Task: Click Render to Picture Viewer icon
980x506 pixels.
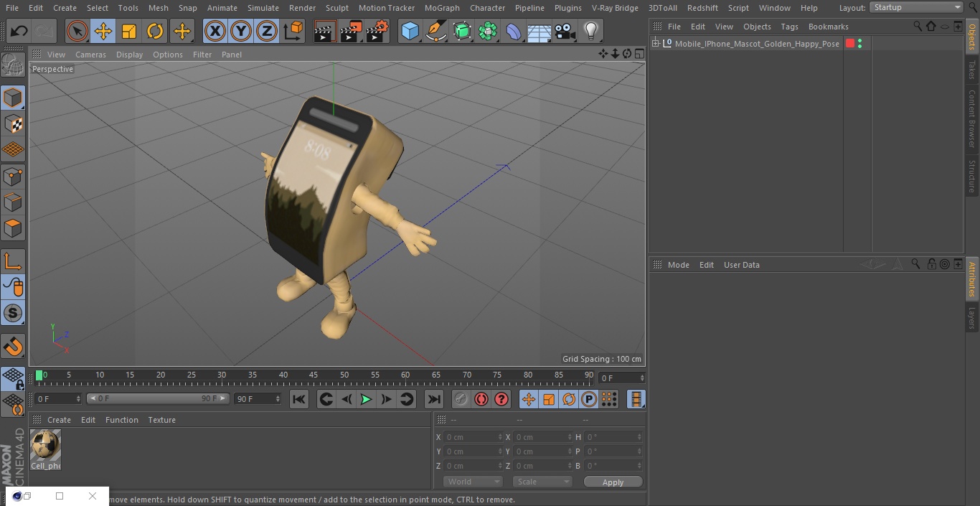Action: (351, 31)
